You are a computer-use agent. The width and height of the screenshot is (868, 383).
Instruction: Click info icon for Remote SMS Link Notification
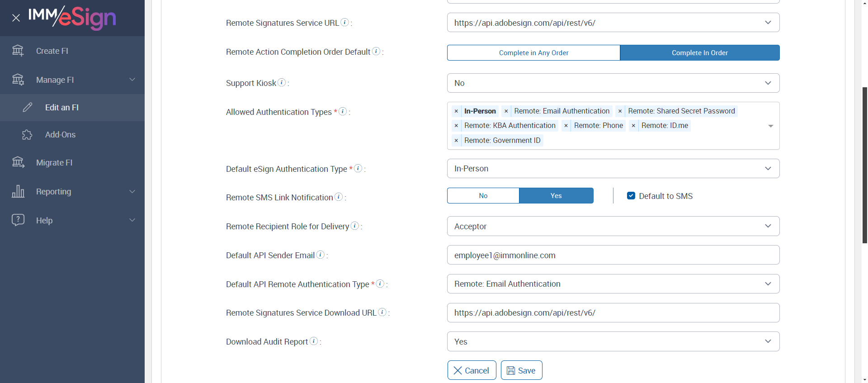(339, 197)
